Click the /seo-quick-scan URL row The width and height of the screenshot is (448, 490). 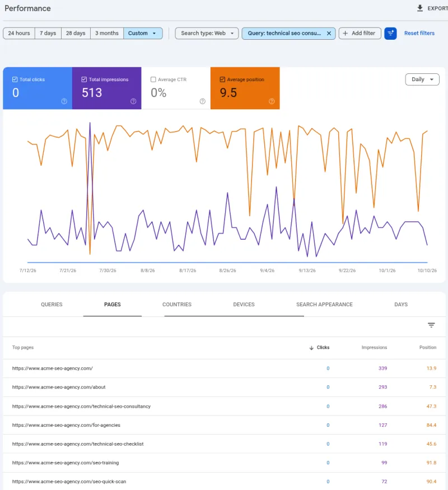(224, 482)
